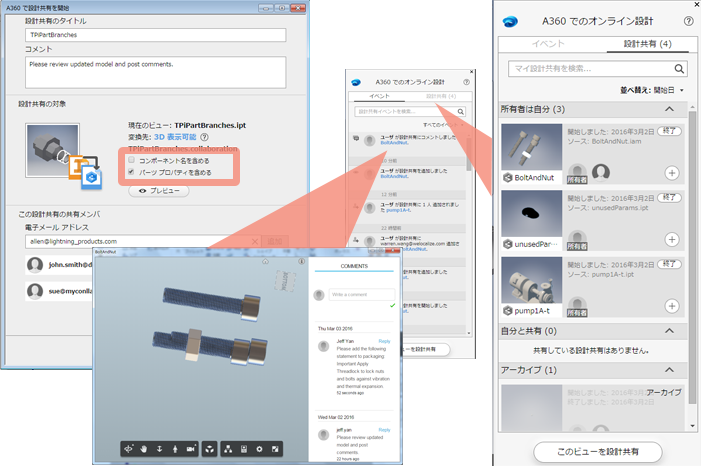This screenshot has height=467, width=701.
Task: Click search magnifier in small events panel
Action: tap(460, 111)
